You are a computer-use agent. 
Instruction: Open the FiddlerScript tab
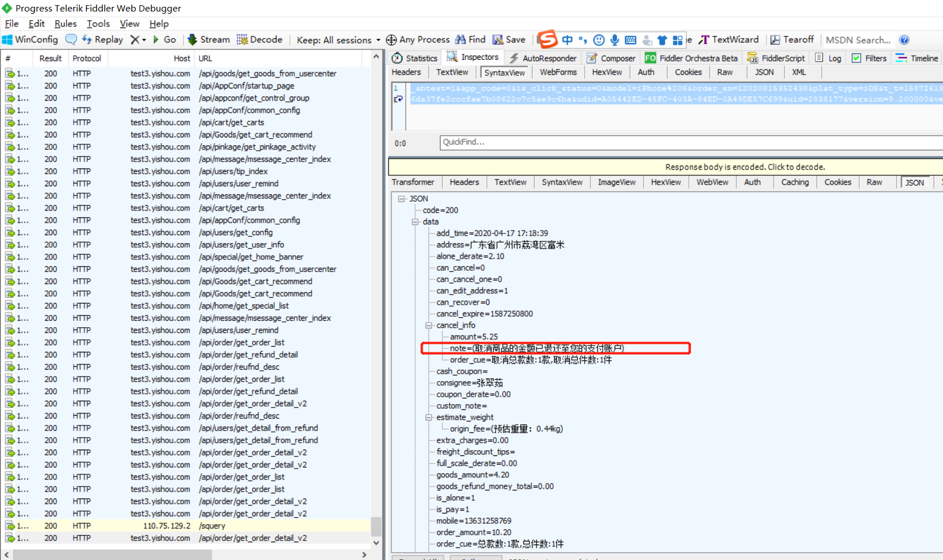(x=776, y=58)
